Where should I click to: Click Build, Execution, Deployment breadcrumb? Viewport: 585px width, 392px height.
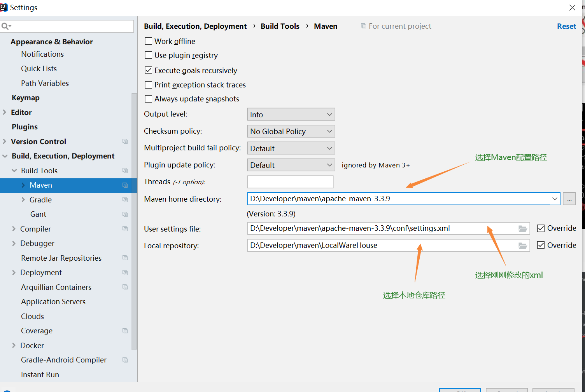(195, 26)
